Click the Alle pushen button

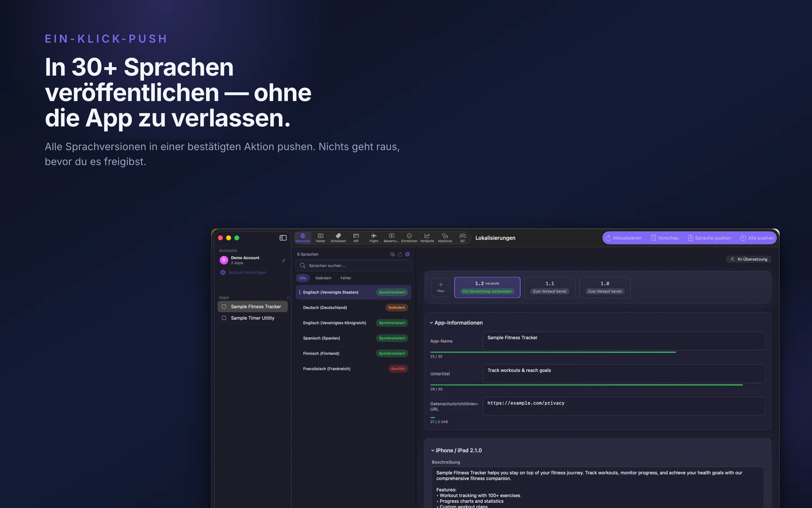757,238
